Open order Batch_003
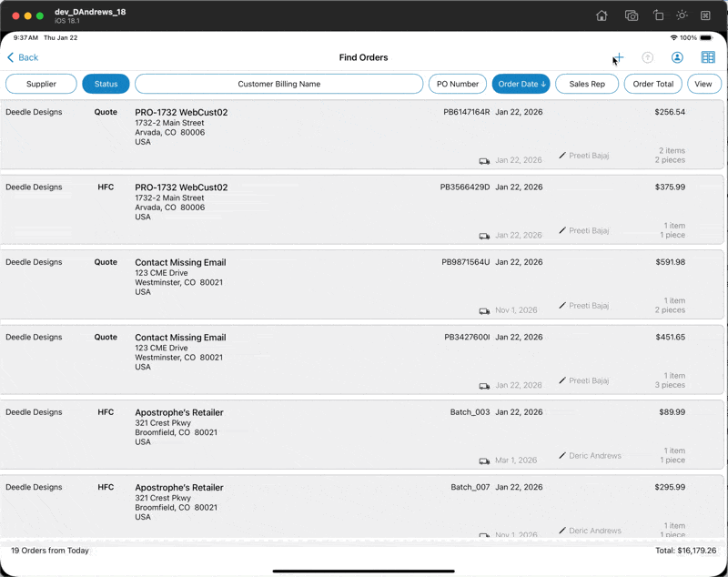This screenshot has height=577, width=728. click(361, 435)
